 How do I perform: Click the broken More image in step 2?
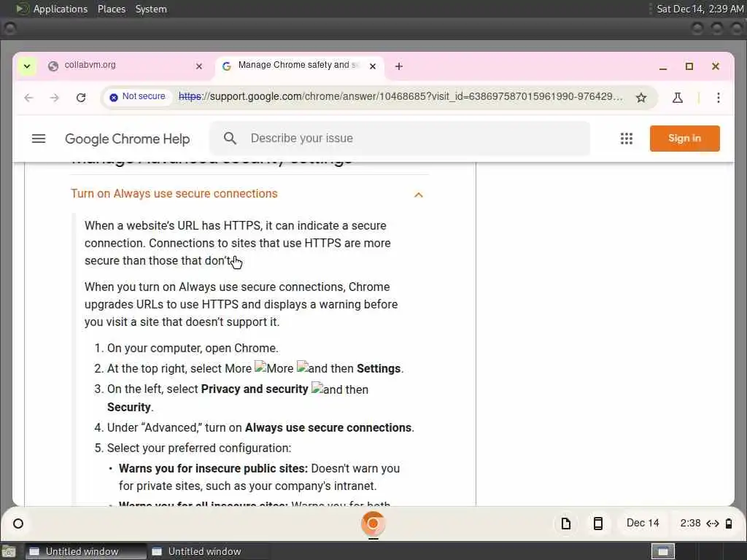274,368
